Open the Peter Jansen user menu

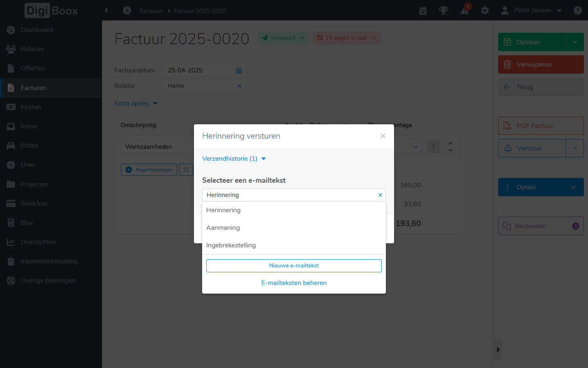532,10
